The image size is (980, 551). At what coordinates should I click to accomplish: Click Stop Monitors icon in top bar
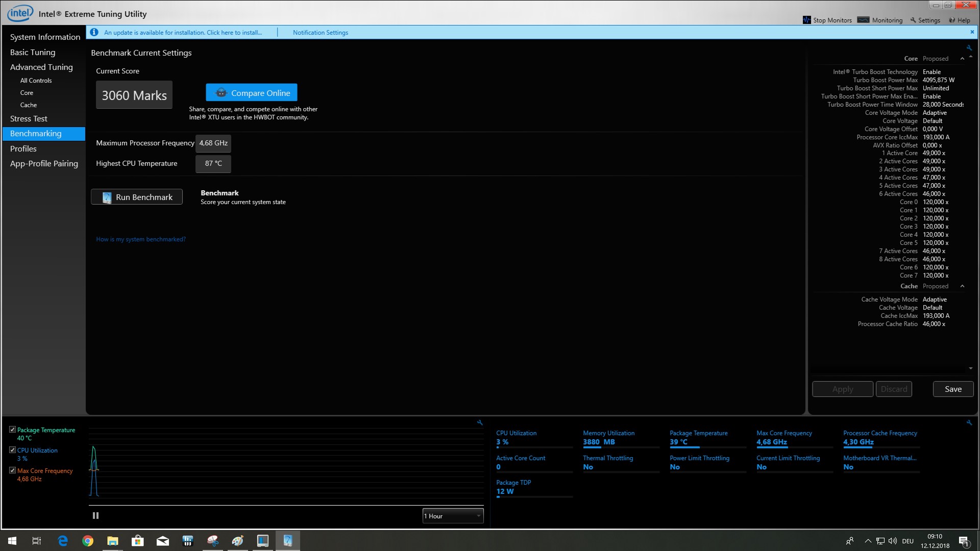[806, 20]
